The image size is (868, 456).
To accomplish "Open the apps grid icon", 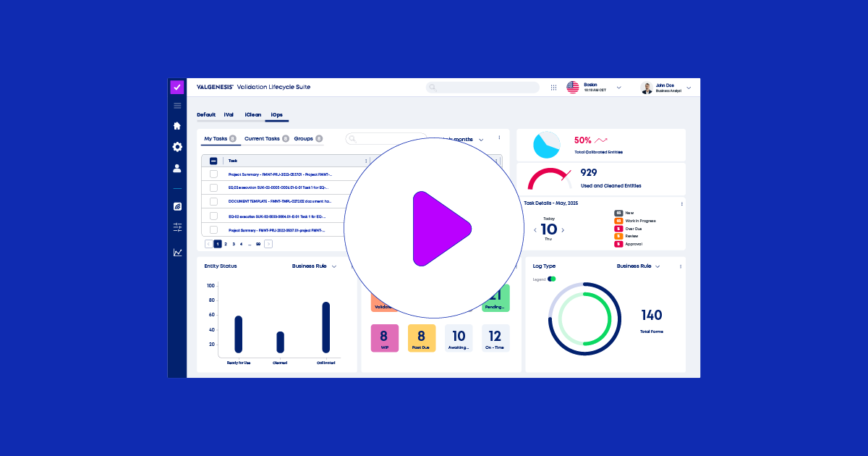I will [x=553, y=88].
